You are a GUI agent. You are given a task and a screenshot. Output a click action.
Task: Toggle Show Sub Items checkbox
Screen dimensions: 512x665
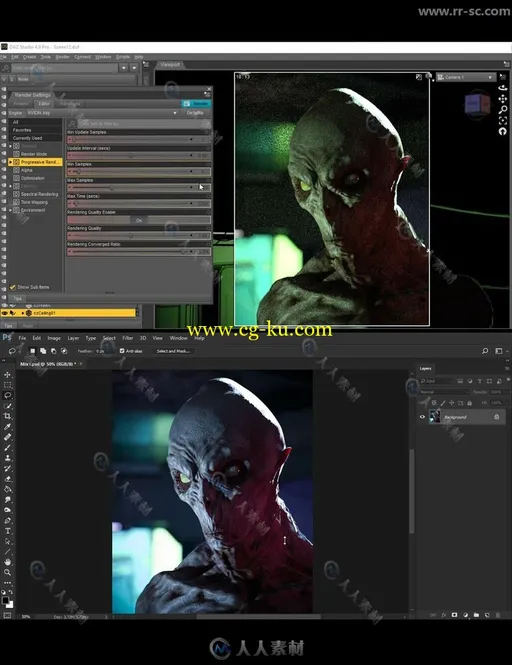click(x=13, y=287)
